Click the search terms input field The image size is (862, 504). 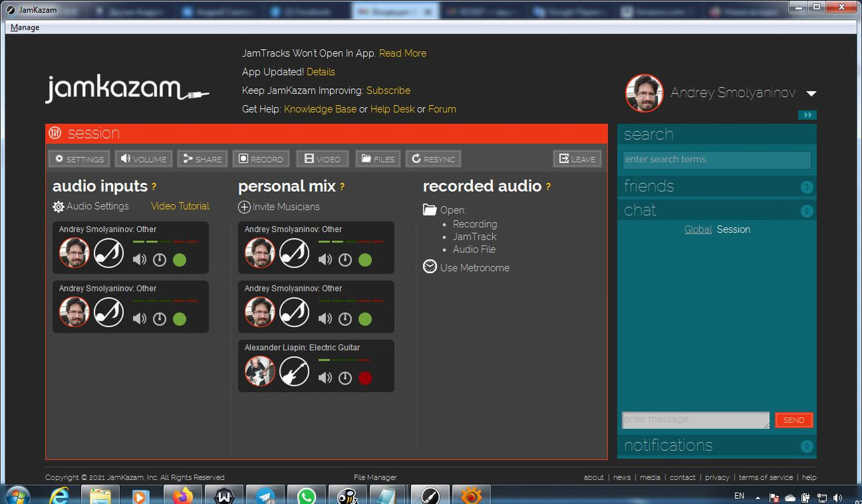point(717,159)
